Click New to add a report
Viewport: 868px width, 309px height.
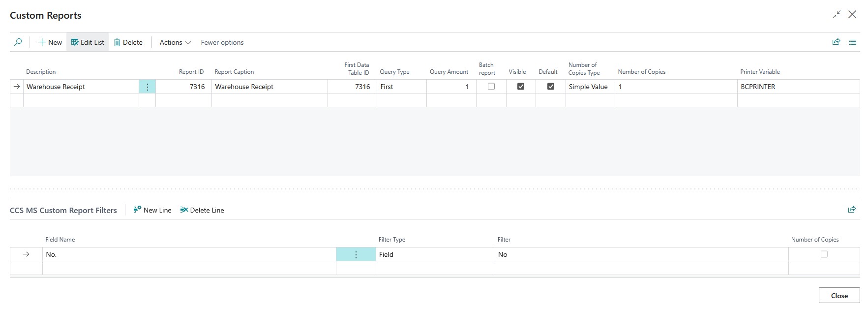50,42
